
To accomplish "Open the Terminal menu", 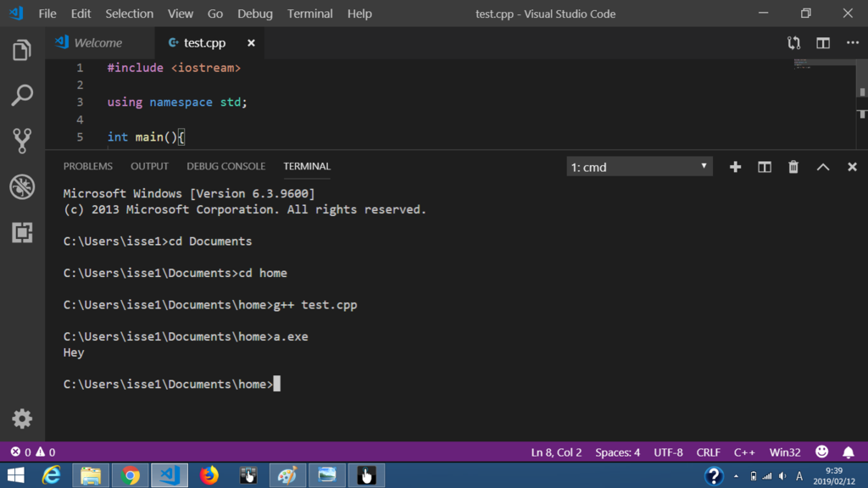I will pyautogui.click(x=310, y=14).
